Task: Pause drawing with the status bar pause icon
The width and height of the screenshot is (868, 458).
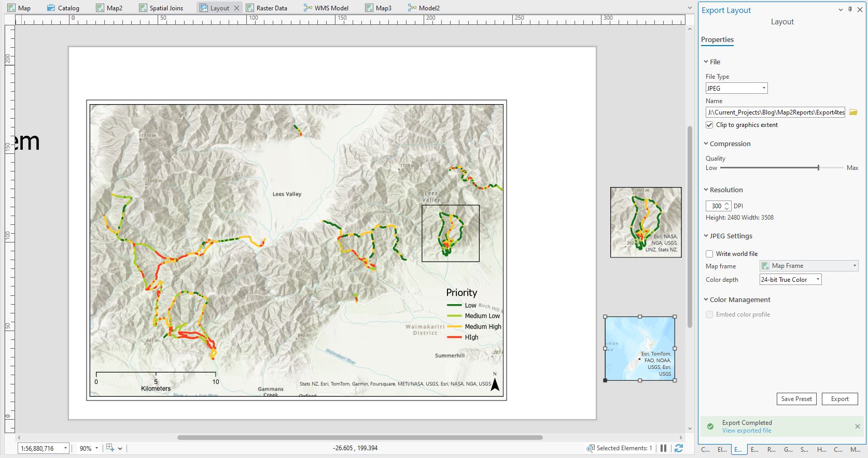Action: [663, 448]
